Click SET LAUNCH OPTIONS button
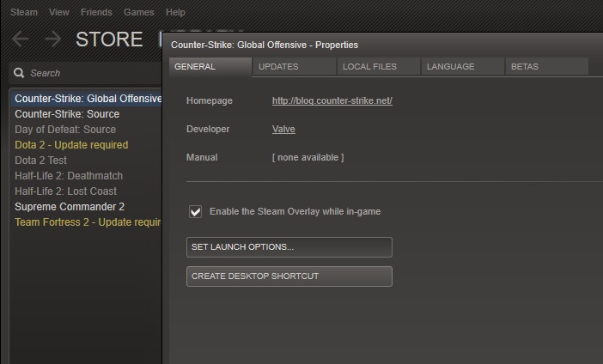603x364 pixels. (289, 247)
